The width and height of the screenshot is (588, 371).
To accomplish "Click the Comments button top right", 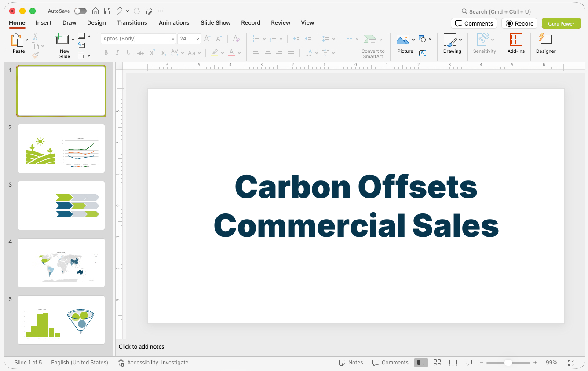I will 474,23.
